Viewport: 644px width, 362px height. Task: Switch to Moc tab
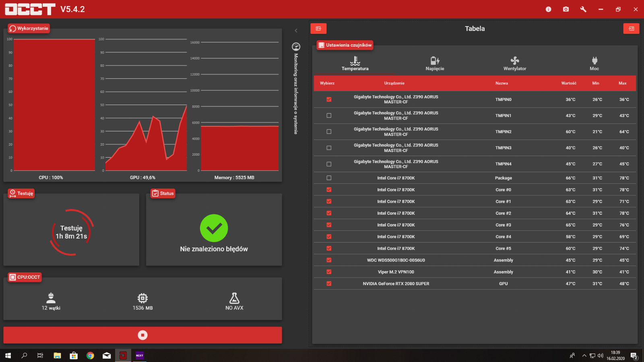coord(594,64)
